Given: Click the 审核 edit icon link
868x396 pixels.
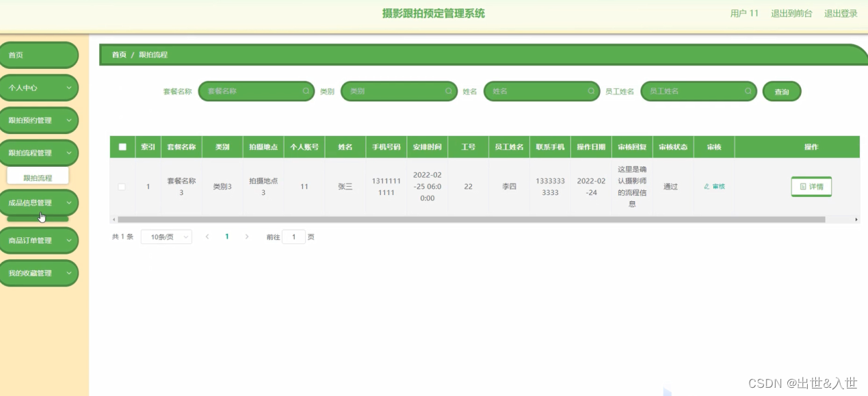Looking at the screenshot, I should (714, 186).
